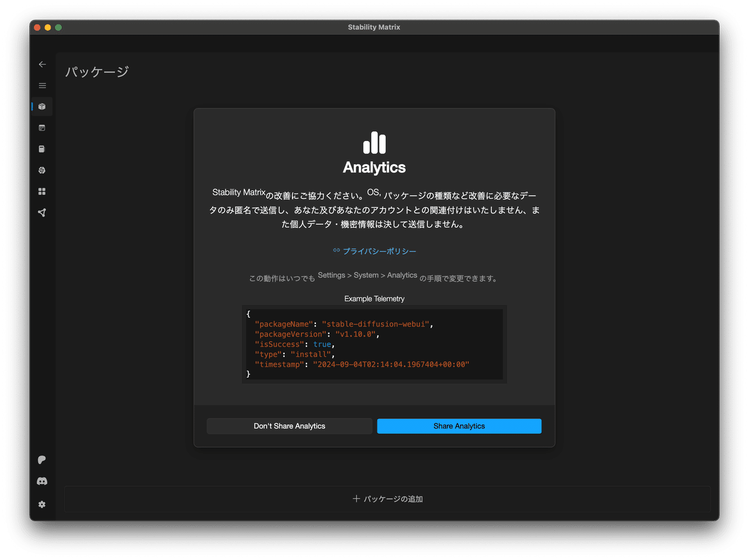Click the back arrow in sidebar
This screenshot has width=749, height=560.
point(42,64)
